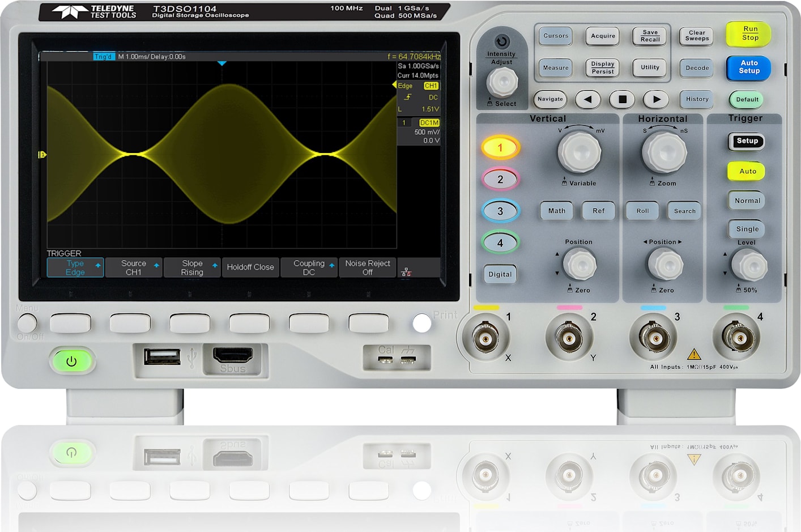
Task: Click the Clear Sweeps button
Action: tap(697, 36)
